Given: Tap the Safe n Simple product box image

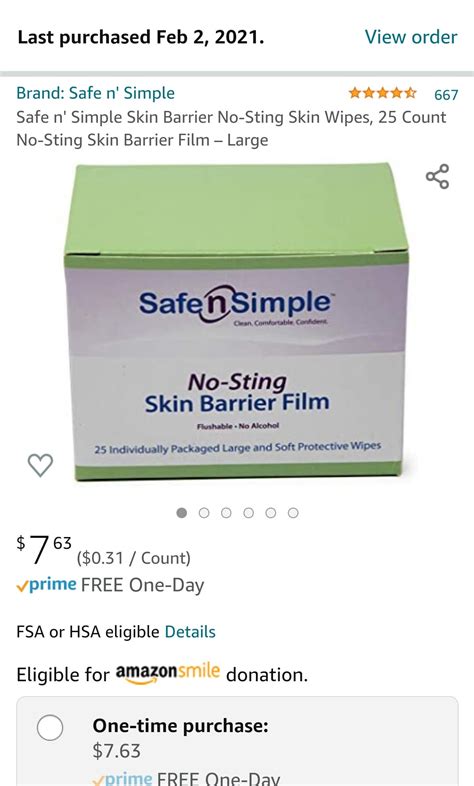Looking at the screenshot, I should pos(236,322).
